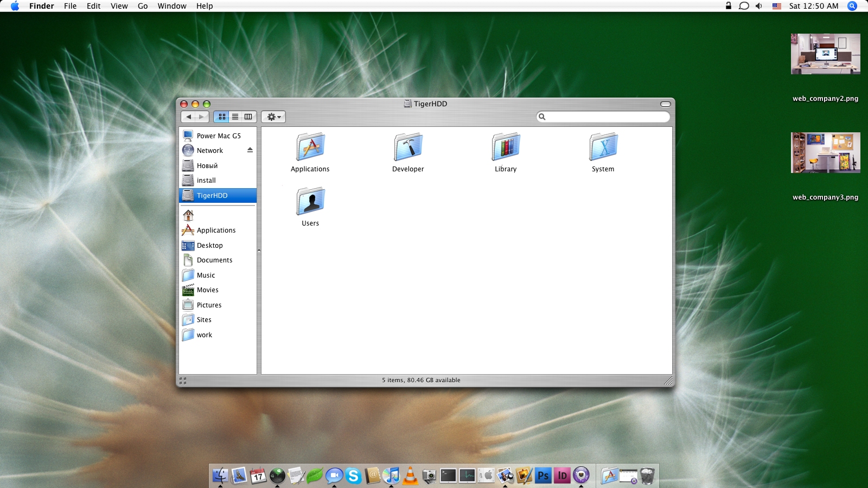This screenshot has height=488, width=868.
Task: Launch iCal from the Dock
Action: pos(258,476)
